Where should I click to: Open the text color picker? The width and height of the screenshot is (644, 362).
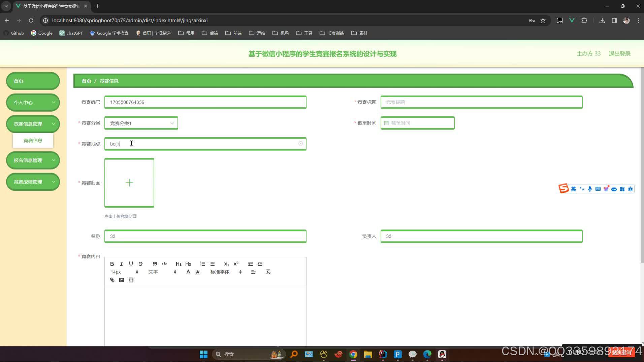point(188,272)
